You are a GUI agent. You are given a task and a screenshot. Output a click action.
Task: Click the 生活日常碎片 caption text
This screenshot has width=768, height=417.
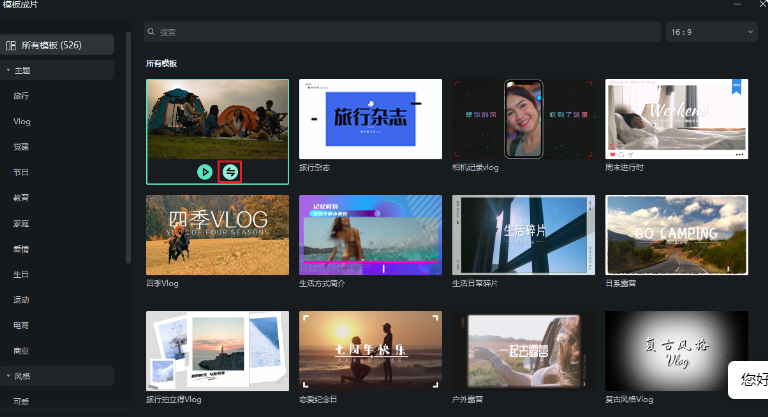[475, 283]
